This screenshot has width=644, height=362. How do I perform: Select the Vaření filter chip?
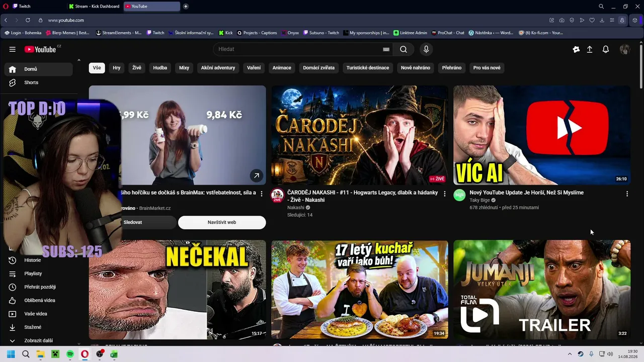(254, 68)
